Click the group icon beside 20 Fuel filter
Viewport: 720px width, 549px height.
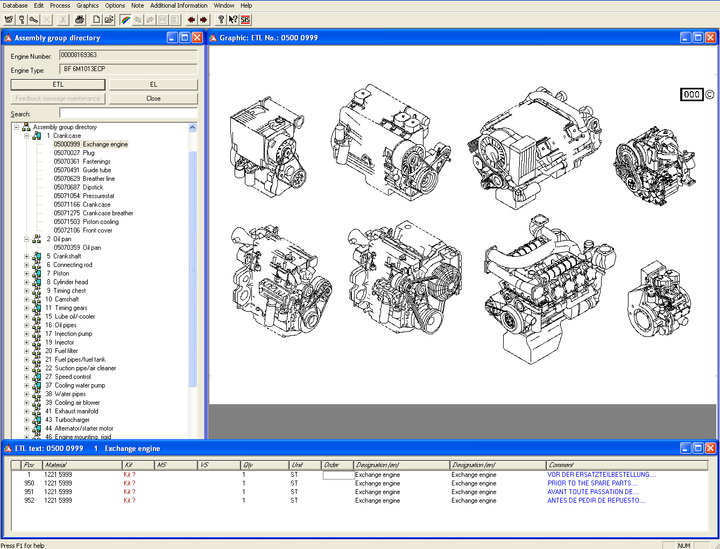tap(36, 351)
